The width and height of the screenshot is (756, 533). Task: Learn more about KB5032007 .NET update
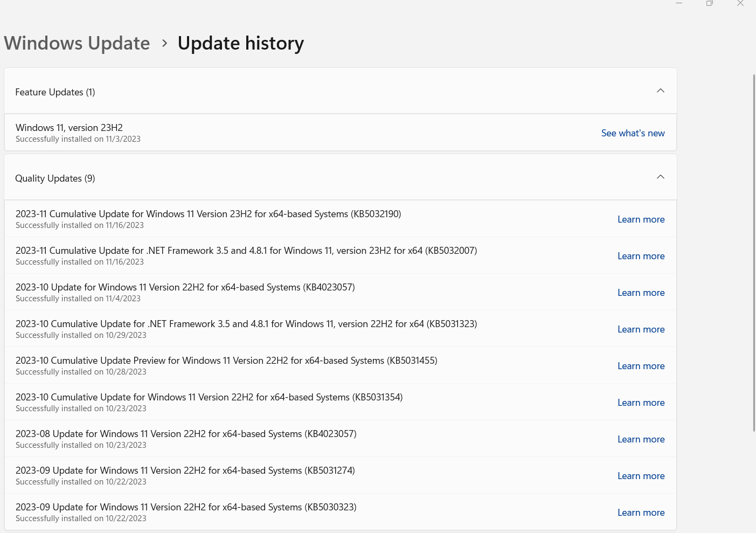[x=641, y=256]
